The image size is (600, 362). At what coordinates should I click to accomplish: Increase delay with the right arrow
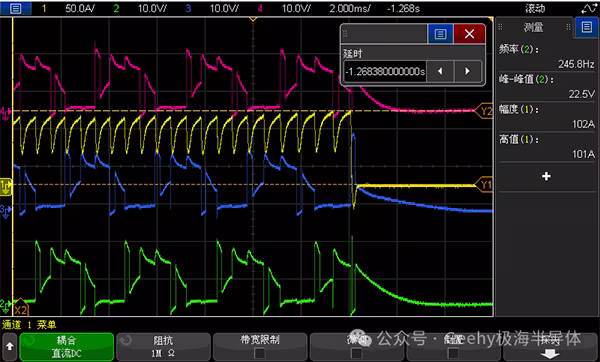[467, 71]
